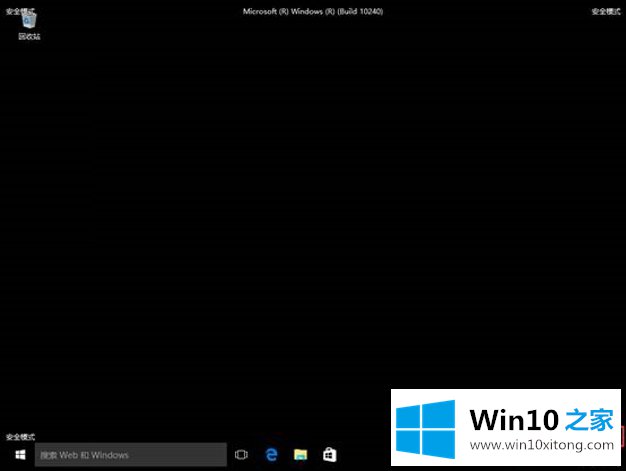Launch Microsoft Edge from taskbar
The height and width of the screenshot is (471, 626).
271,455
